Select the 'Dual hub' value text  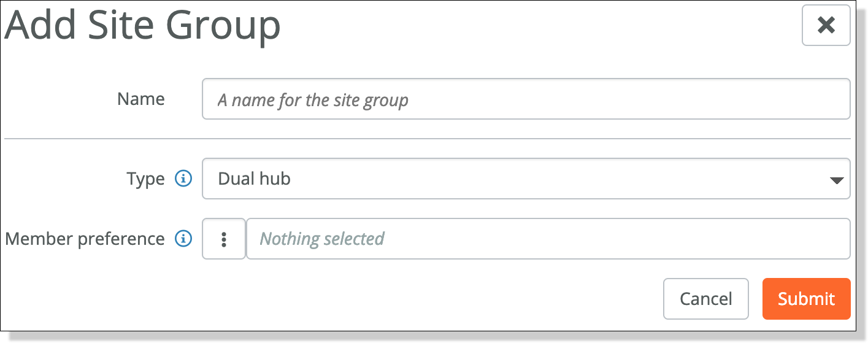(254, 179)
